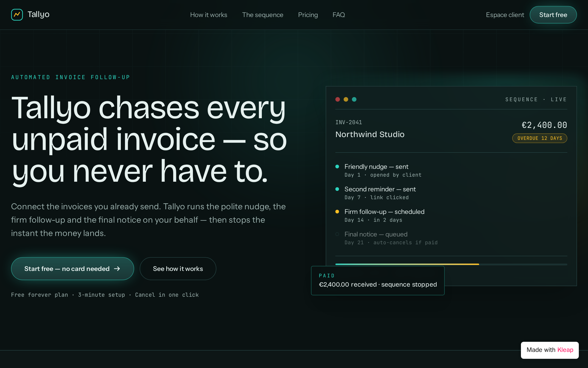This screenshot has height=368, width=588.
Task: Click the Tallyo brand name
Action: tap(38, 14)
